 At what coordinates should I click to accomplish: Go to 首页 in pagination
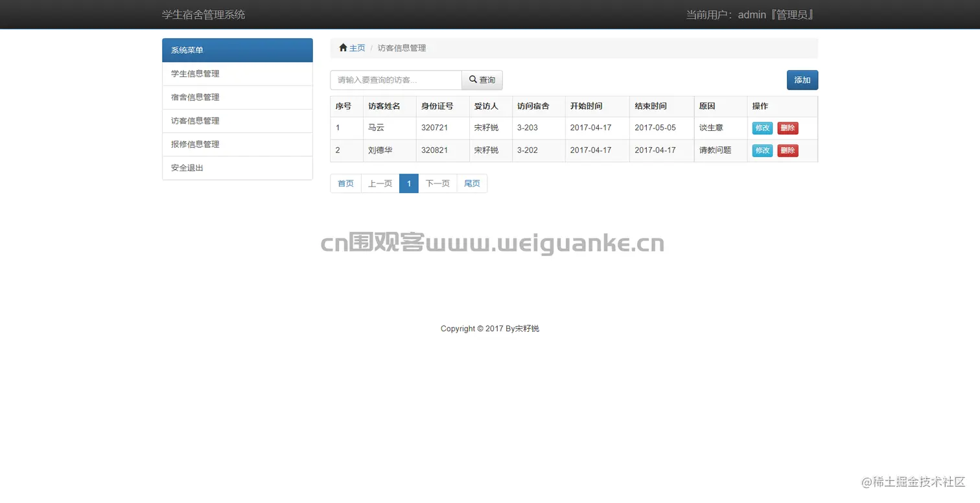coord(345,183)
